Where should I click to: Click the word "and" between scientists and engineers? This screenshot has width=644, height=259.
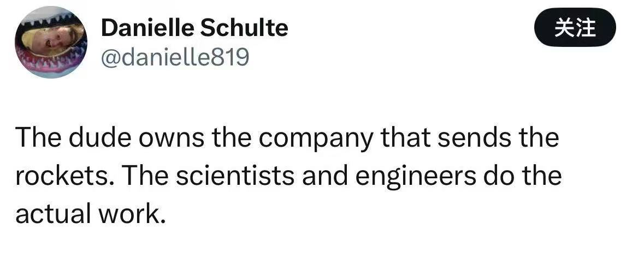tap(287, 177)
